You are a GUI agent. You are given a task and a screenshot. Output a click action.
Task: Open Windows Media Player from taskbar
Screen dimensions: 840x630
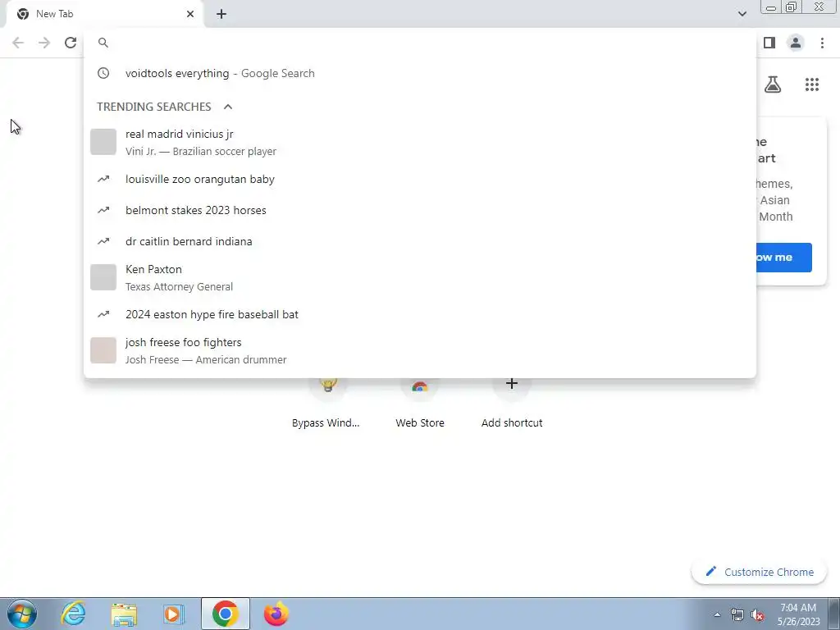click(173, 614)
